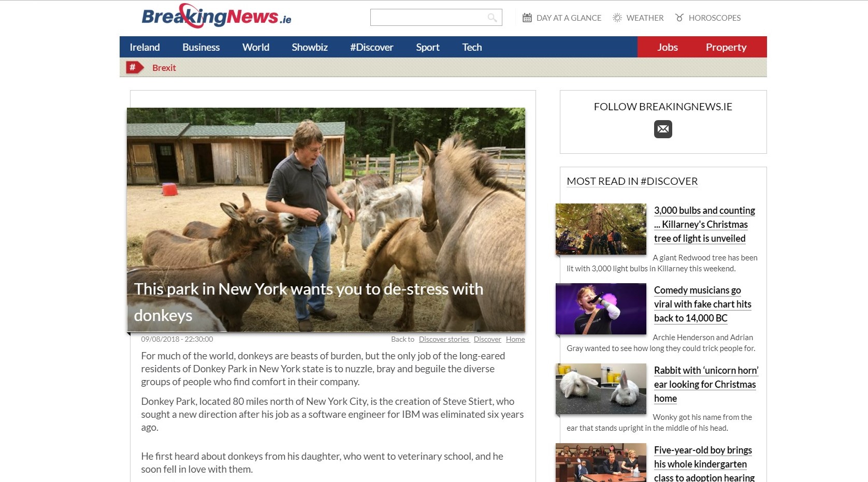The height and width of the screenshot is (482, 868).
Task: Go to BreakingNews.ie logo homepage
Action: click(216, 16)
